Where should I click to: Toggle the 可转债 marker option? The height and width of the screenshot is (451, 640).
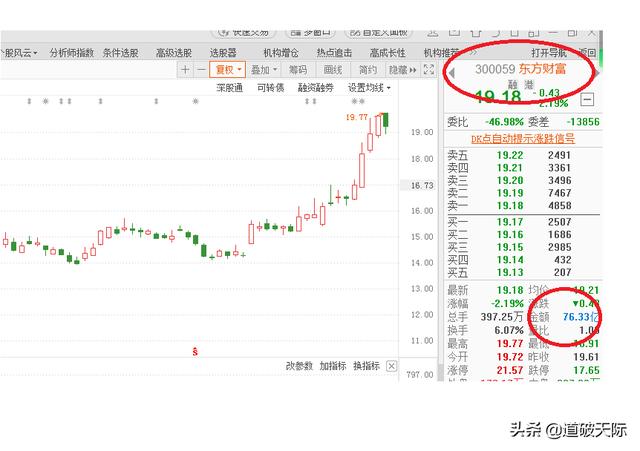click(x=270, y=88)
